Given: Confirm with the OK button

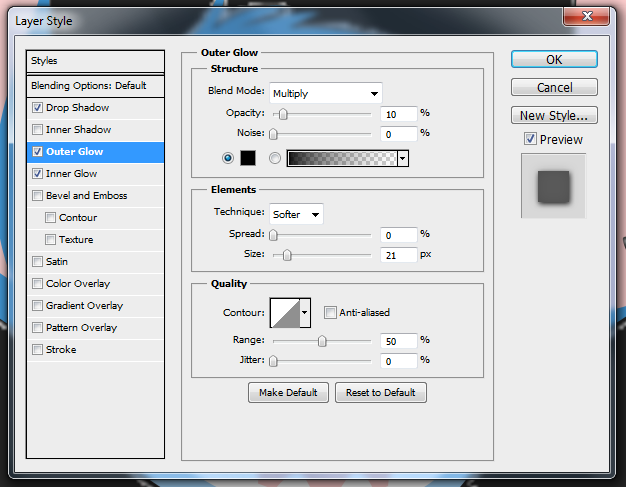Looking at the screenshot, I should pyautogui.click(x=554, y=59).
